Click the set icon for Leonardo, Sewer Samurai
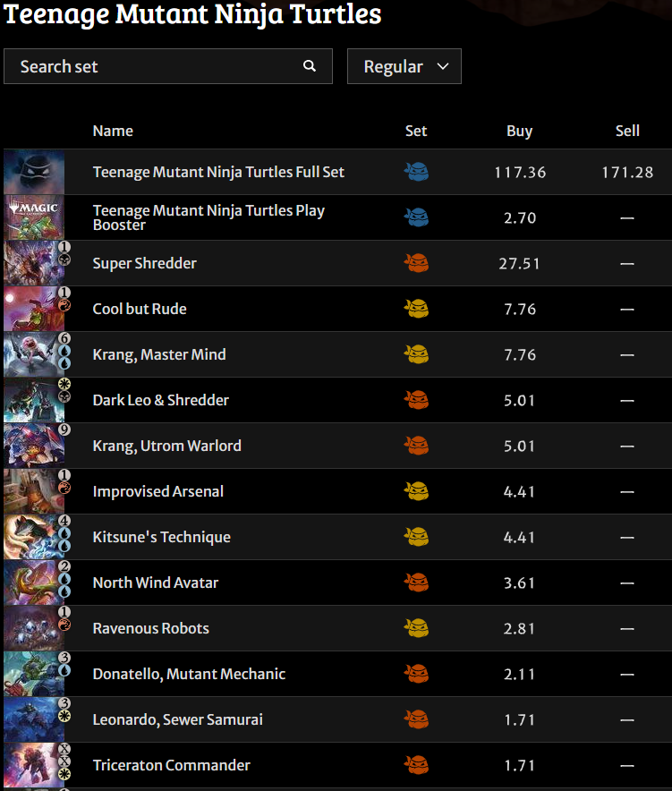672x791 pixels. pos(416,720)
